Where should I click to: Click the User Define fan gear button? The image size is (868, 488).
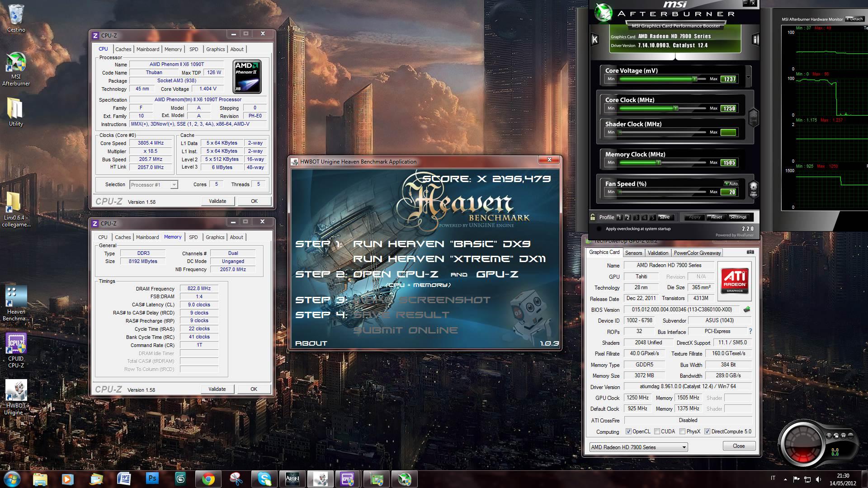pyautogui.click(x=753, y=189)
